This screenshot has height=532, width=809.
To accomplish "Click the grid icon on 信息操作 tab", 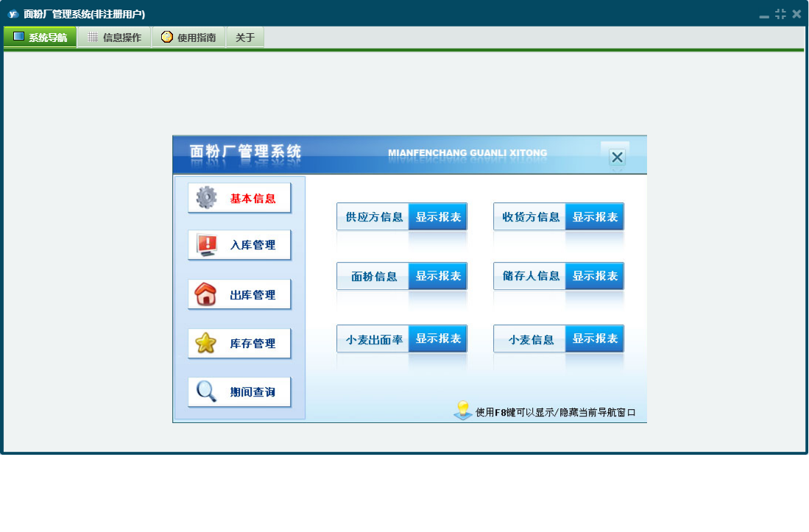I will (x=93, y=37).
